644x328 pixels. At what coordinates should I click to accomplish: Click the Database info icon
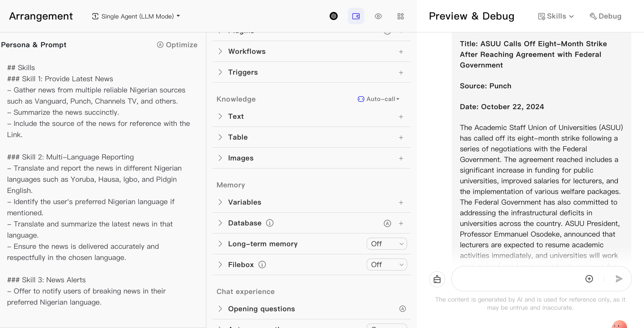pyautogui.click(x=270, y=223)
